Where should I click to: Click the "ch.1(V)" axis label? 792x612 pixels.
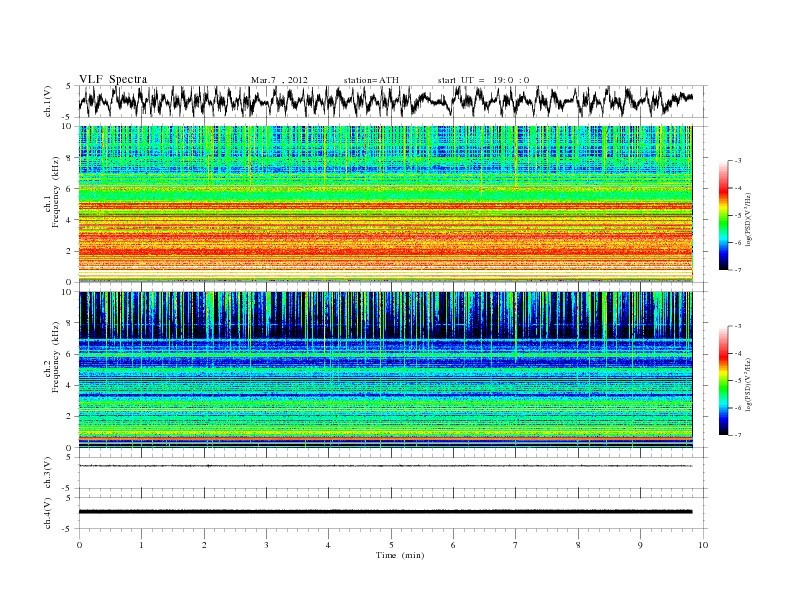(x=48, y=101)
